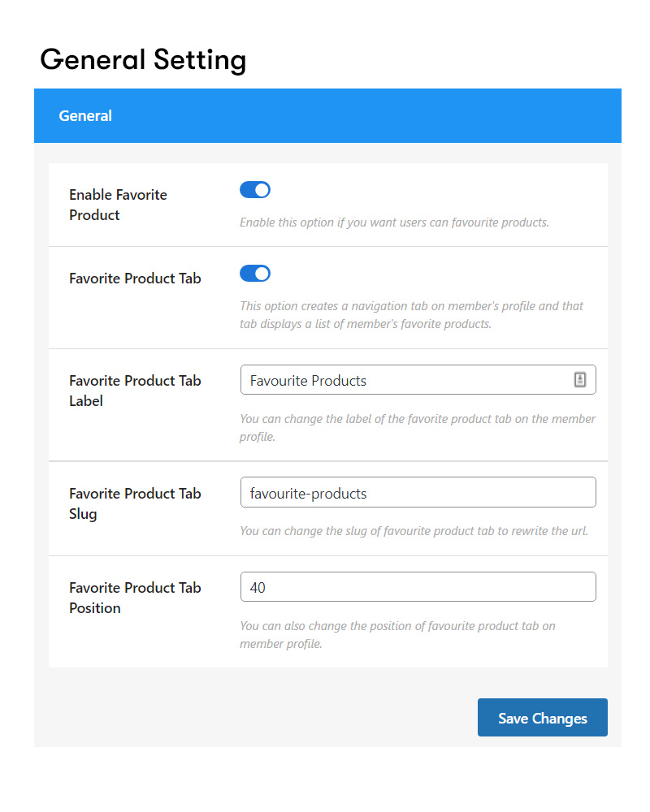Click the Enable Favorite Product label
The width and height of the screenshot is (650, 812).
coord(118,205)
